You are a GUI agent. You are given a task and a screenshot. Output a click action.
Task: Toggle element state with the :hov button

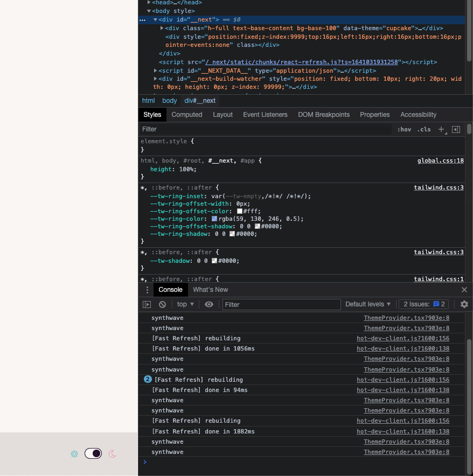click(x=404, y=129)
